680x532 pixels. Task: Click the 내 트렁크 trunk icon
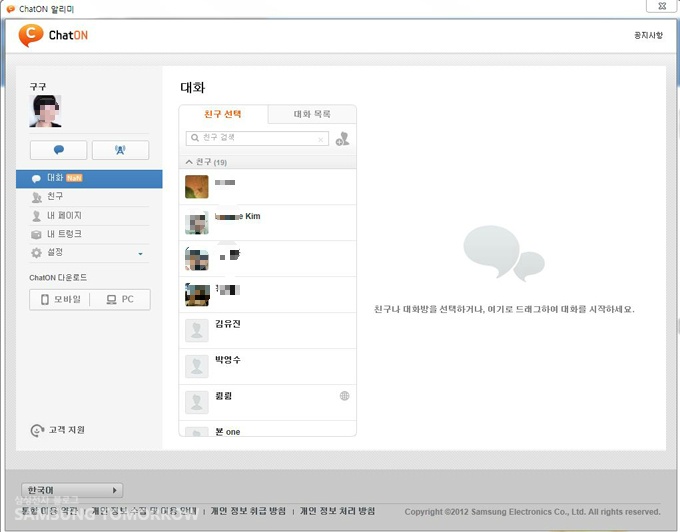tap(36, 235)
